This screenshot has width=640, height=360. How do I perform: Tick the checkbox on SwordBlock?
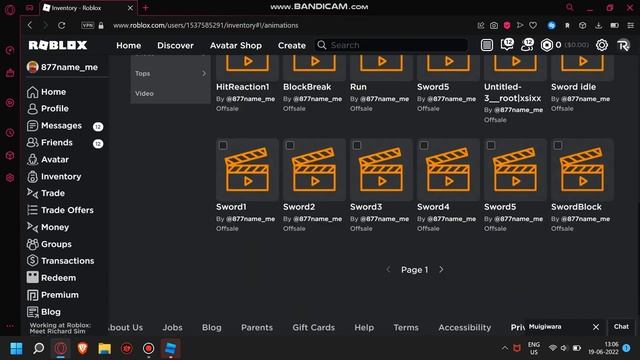coord(558,145)
